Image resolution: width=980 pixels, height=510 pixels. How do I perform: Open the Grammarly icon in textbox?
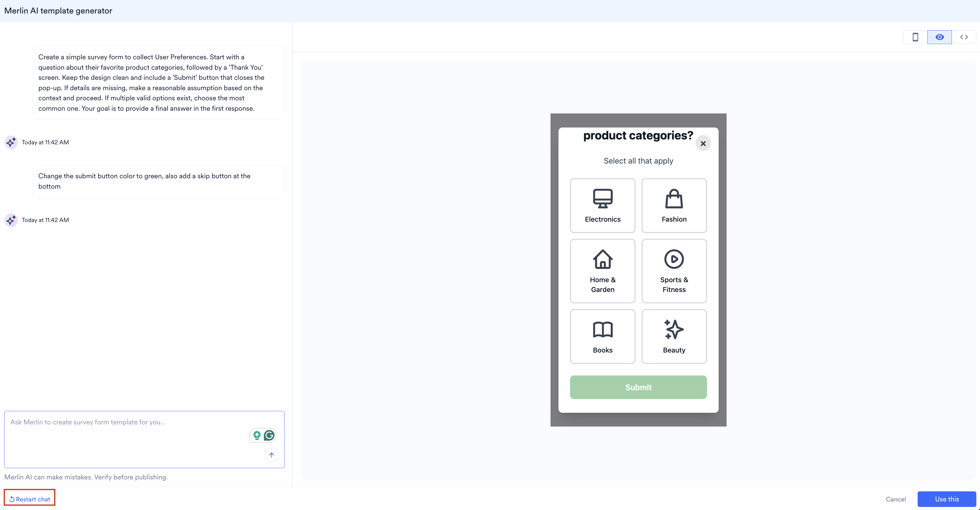[x=269, y=435]
